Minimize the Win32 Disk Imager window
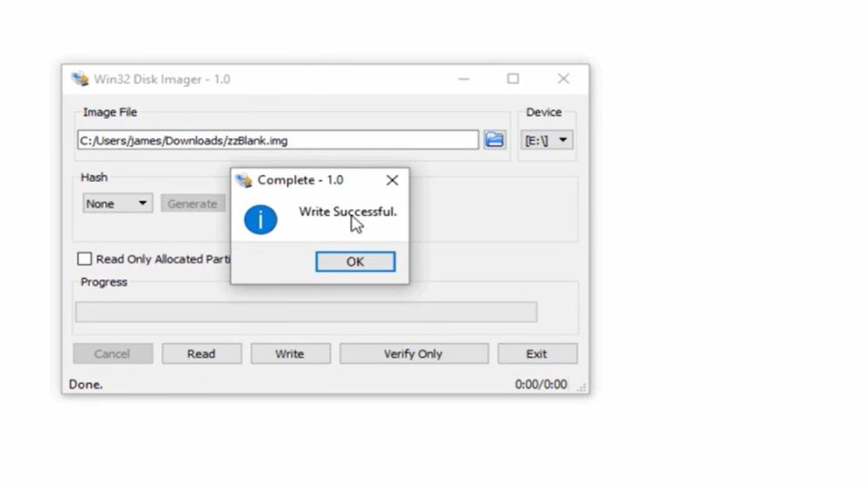Screen dimensions: 868x488 [464, 79]
